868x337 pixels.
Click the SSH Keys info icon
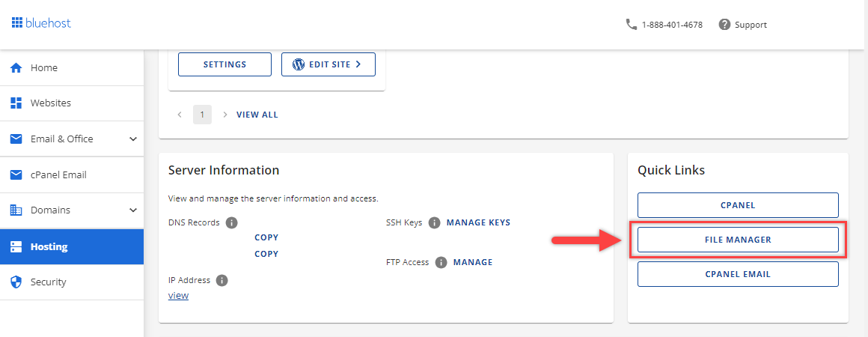click(x=435, y=222)
